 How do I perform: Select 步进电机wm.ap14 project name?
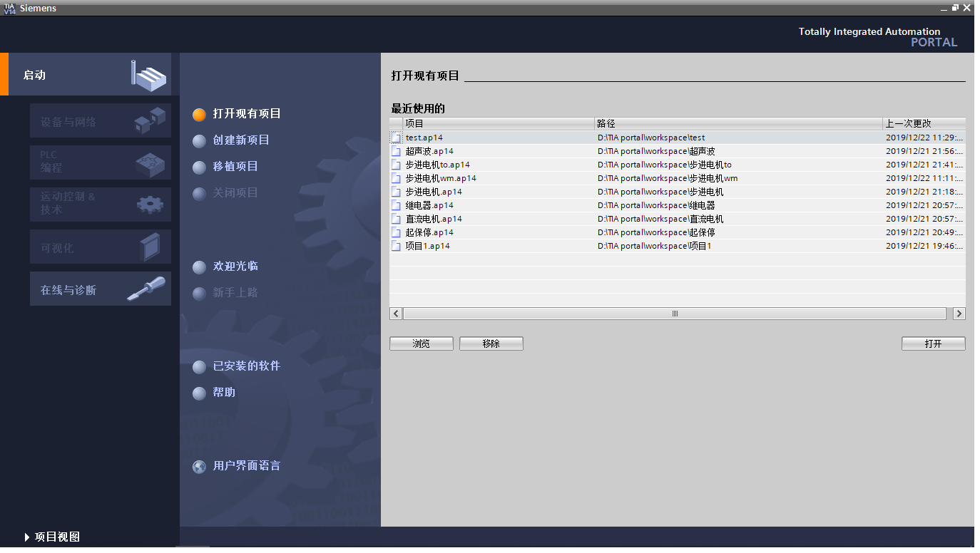point(441,178)
